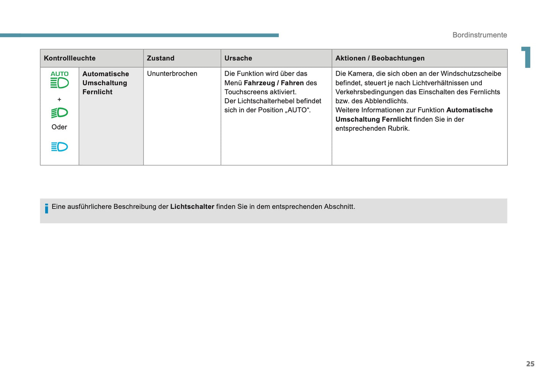
Task: Click the page number 25
Action: click(530, 364)
